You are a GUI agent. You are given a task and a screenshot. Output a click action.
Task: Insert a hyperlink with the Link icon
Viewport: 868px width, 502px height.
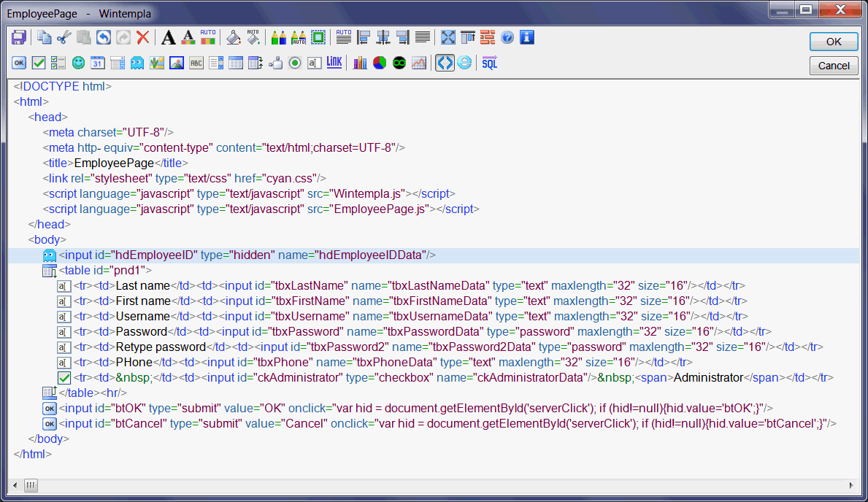pyautogui.click(x=334, y=63)
